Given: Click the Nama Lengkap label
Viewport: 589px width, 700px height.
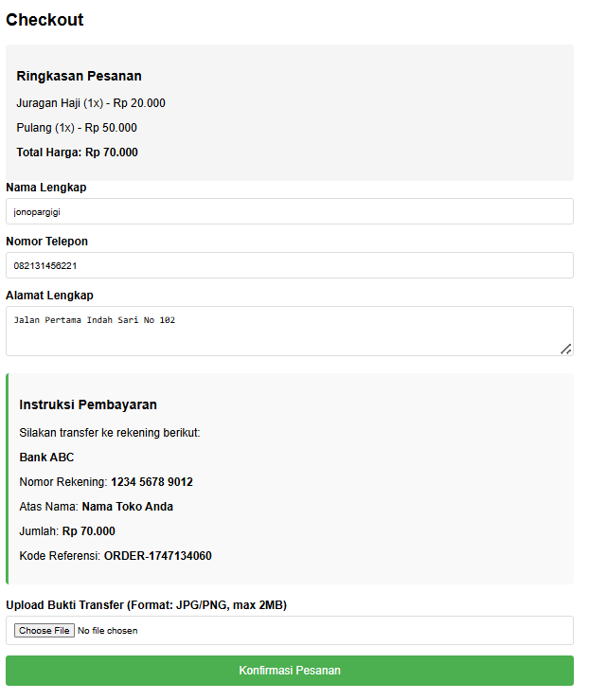Looking at the screenshot, I should click(46, 188).
